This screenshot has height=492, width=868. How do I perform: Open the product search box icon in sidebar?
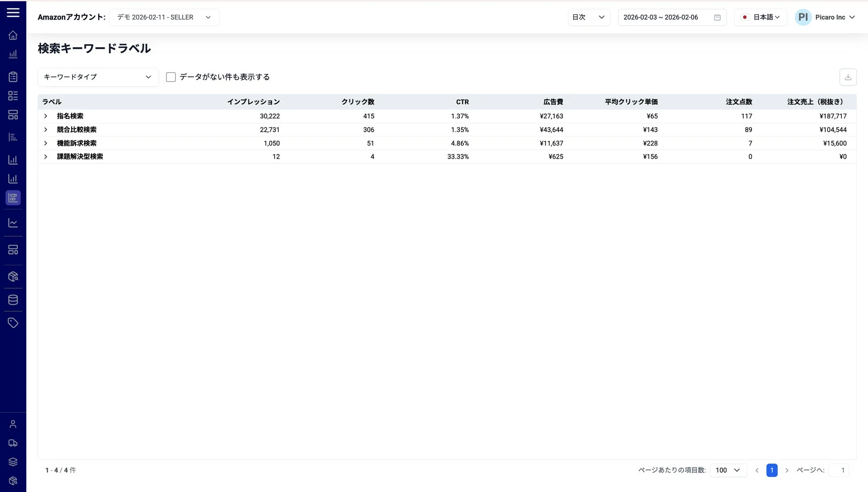coord(13,276)
